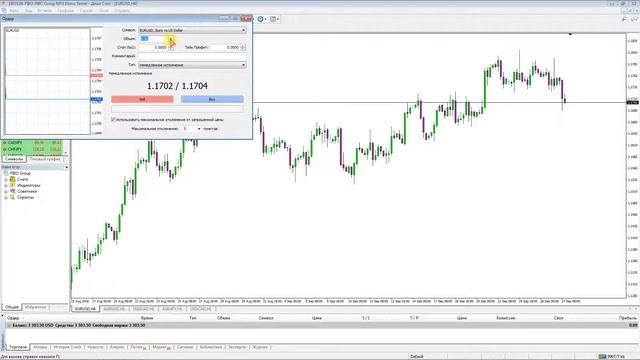Image resolution: width=640 pixels, height=360 pixels.
Task: Select the Общие tab in Navigator
Action: 12,307
